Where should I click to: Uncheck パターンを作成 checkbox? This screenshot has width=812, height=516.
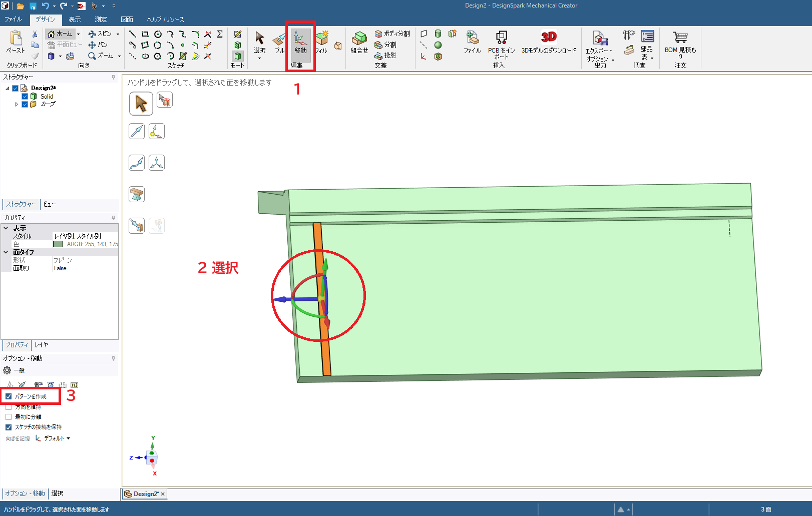9,396
